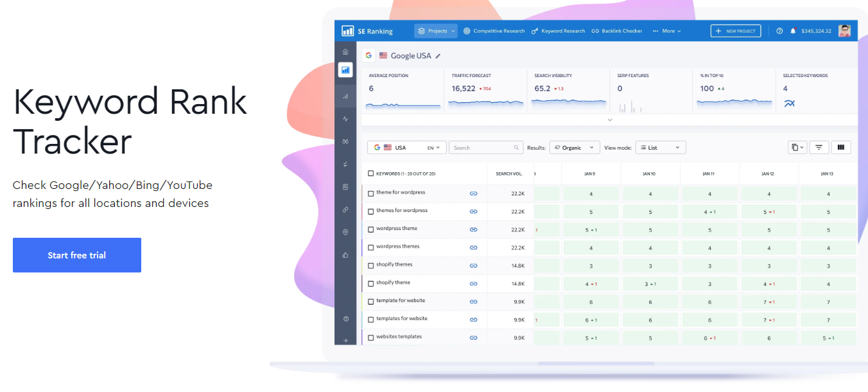Click the New Project button
The width and height of the screenshot is (868, 392).
tap(735, 30)
